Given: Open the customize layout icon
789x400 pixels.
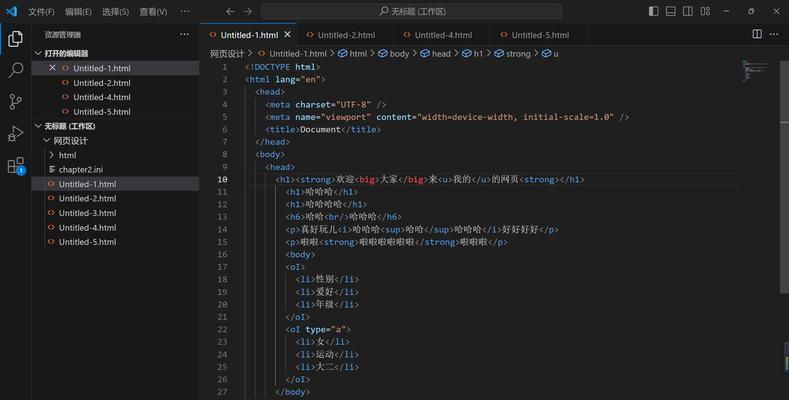Looking at the screenshot, I should point(705,11).
